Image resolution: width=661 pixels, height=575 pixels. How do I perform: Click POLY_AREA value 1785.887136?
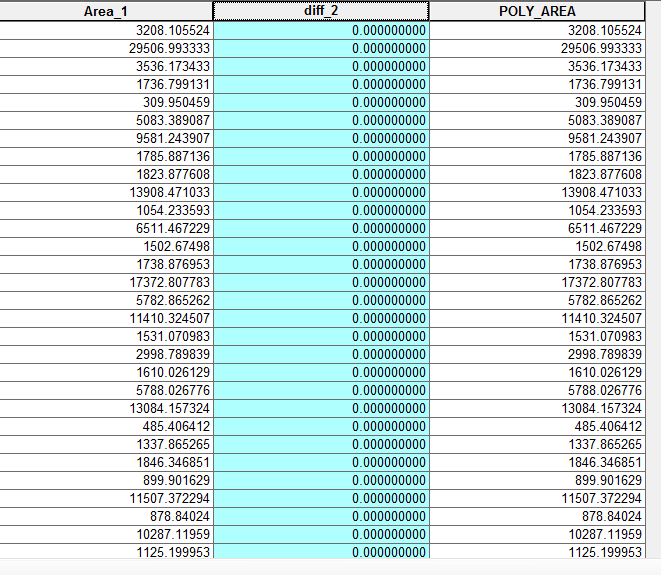coord(605,156)
